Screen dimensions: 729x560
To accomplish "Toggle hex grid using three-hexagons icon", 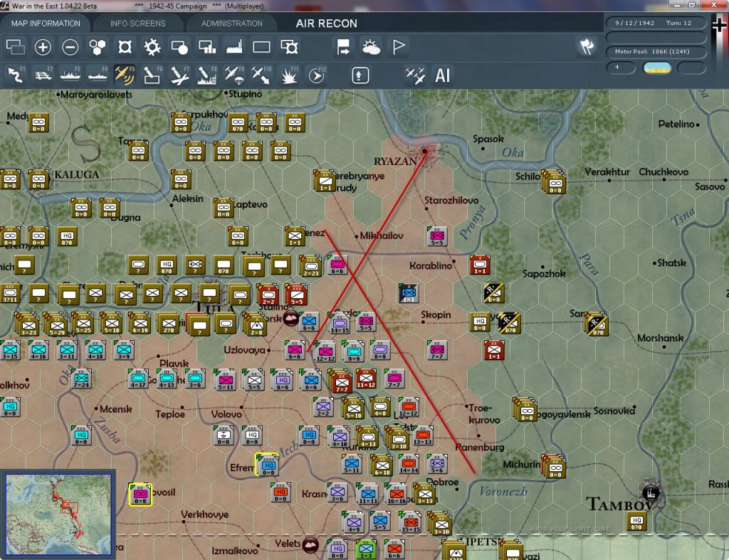I will (x=97, y=47).
